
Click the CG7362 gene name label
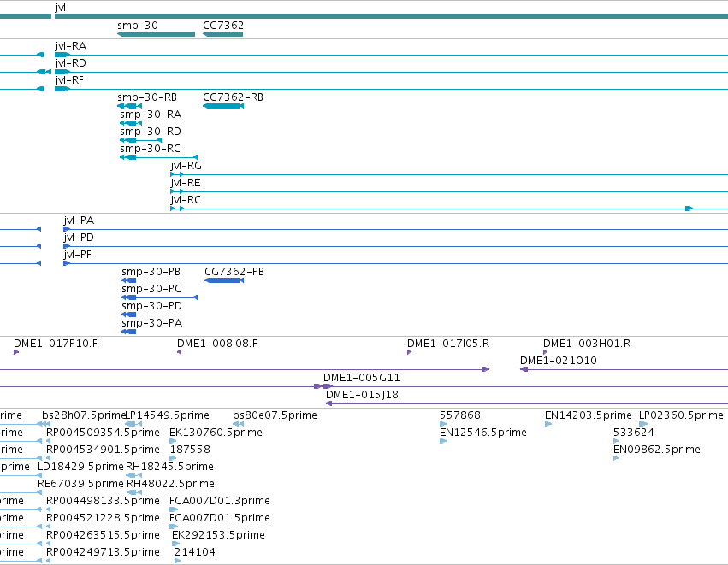pos(223,26)
